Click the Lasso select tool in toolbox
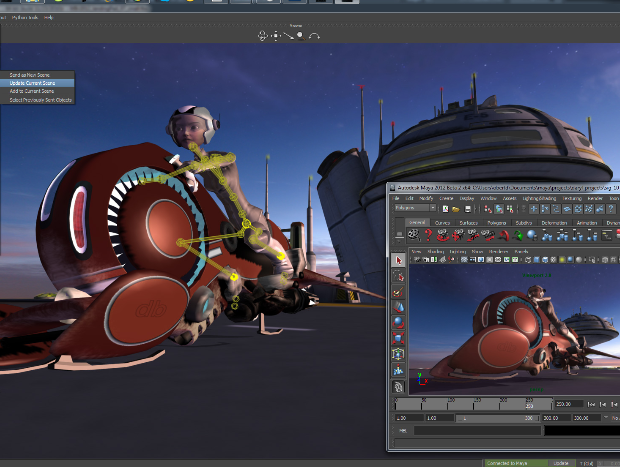Viewport: 620px width, 467px height. point(399,276)
